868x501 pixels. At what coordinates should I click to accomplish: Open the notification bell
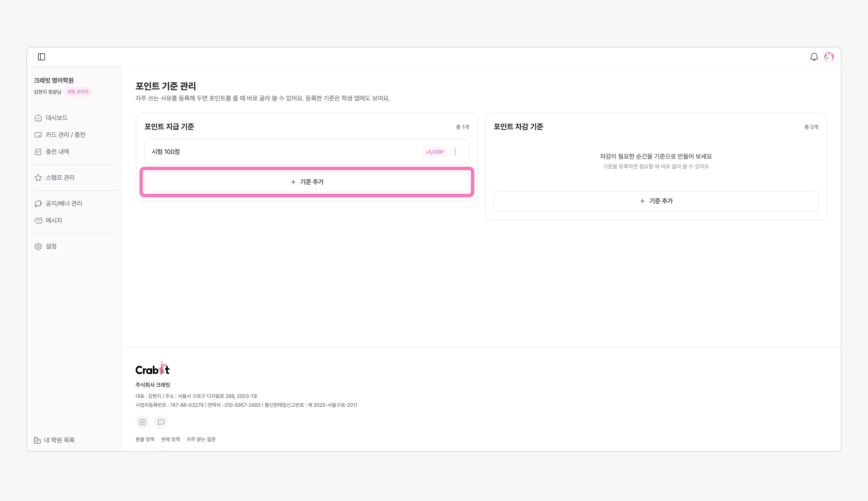click(814, 57)
